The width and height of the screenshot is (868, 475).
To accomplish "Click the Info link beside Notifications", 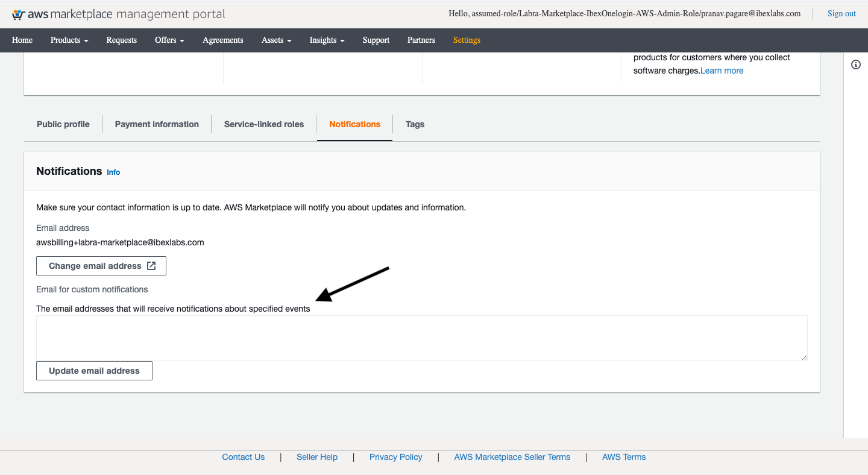I will point(113,172).
